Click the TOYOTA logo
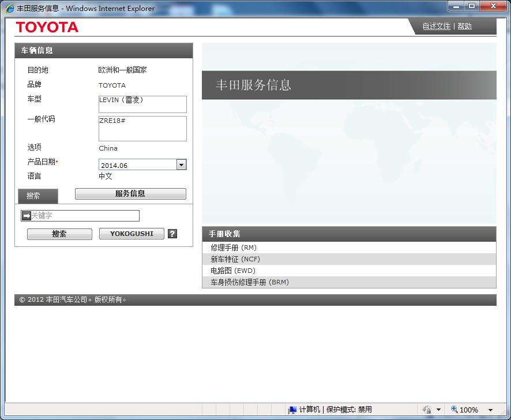Screen dimensions: 511x420 click(x=47, y=27)
